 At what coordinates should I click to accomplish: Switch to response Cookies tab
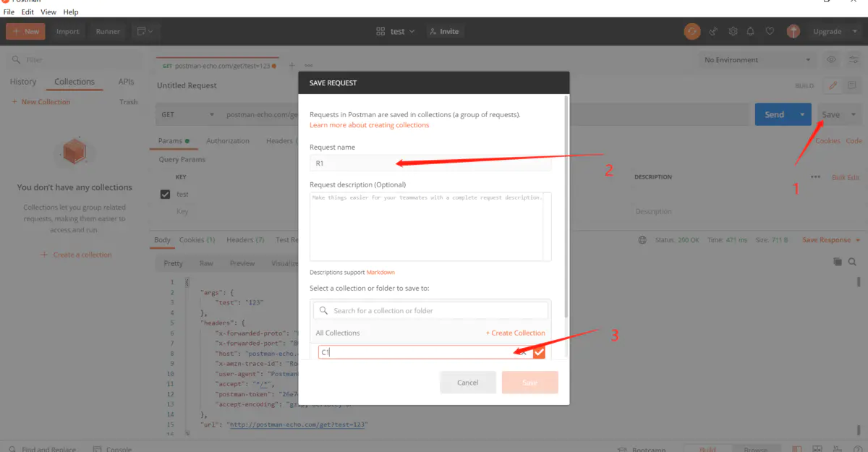point(197,240)
